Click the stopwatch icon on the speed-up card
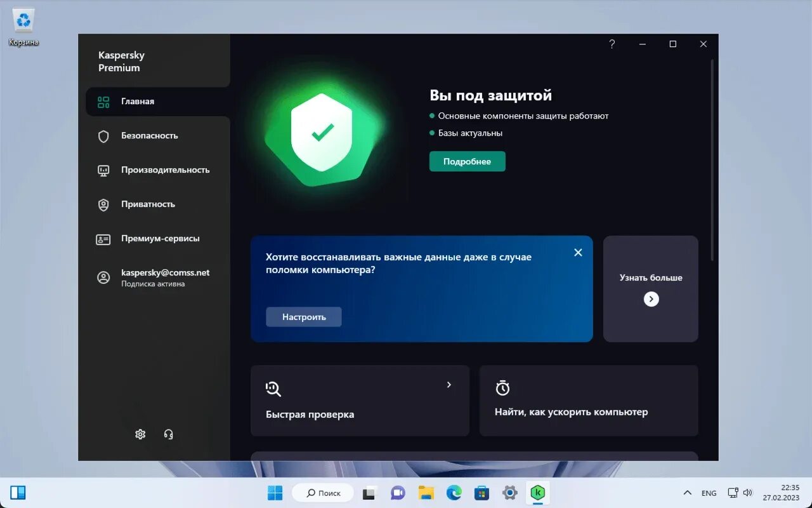The height and width of the screenshot is (508, 812). 502,388
